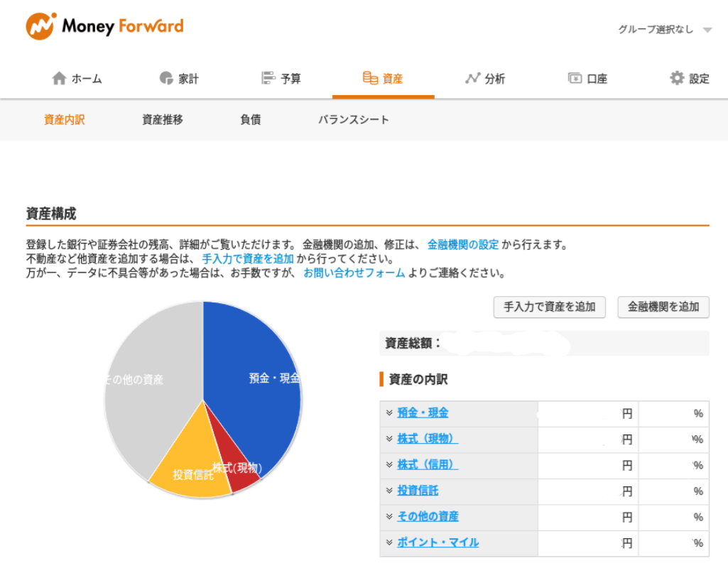
Task: Switch to the バランスシート tab
Action: coord(353,120)
